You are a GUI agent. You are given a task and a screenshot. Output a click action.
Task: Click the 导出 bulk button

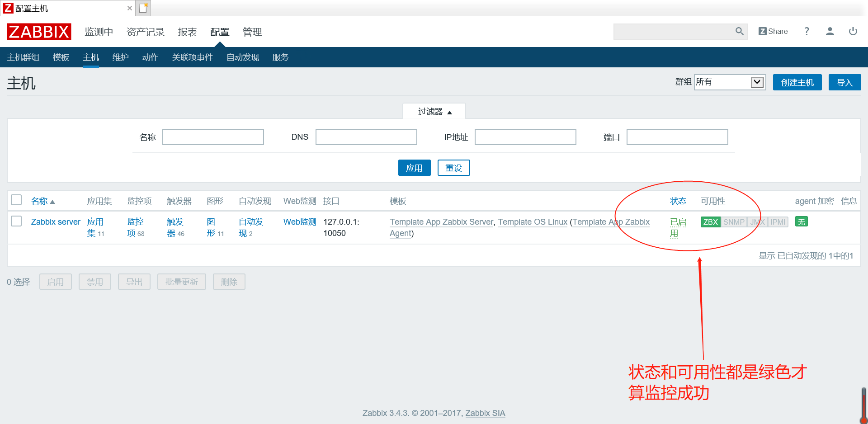click(x=134, y=282)
